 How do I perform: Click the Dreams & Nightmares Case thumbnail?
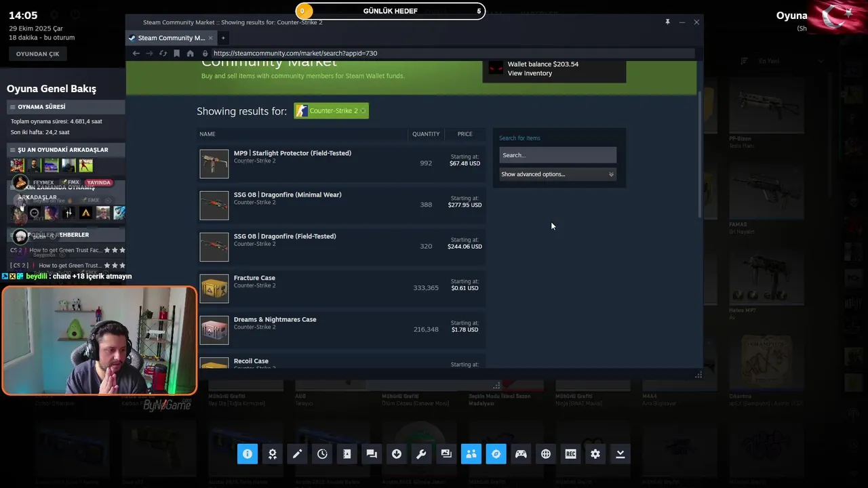(x=214, y=330)
